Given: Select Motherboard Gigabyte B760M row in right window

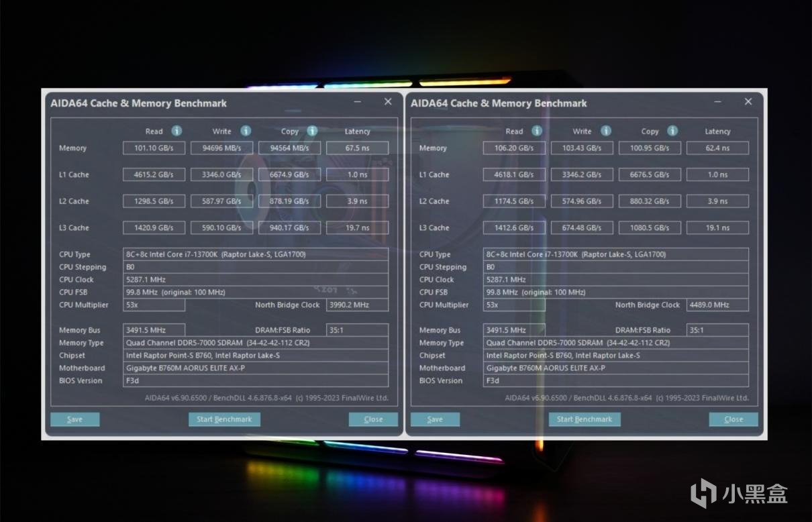Looking at the screenshot, I should point(616,368).
